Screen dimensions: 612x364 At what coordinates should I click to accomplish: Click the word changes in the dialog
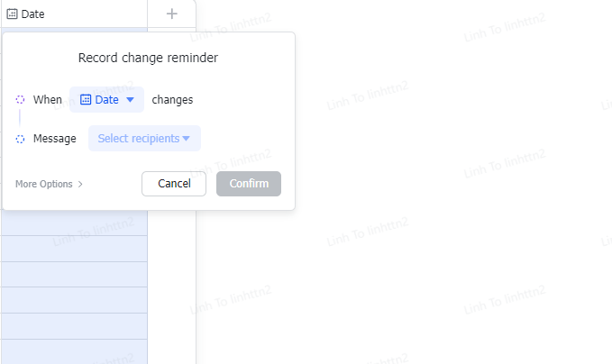[x=172, y=100]
